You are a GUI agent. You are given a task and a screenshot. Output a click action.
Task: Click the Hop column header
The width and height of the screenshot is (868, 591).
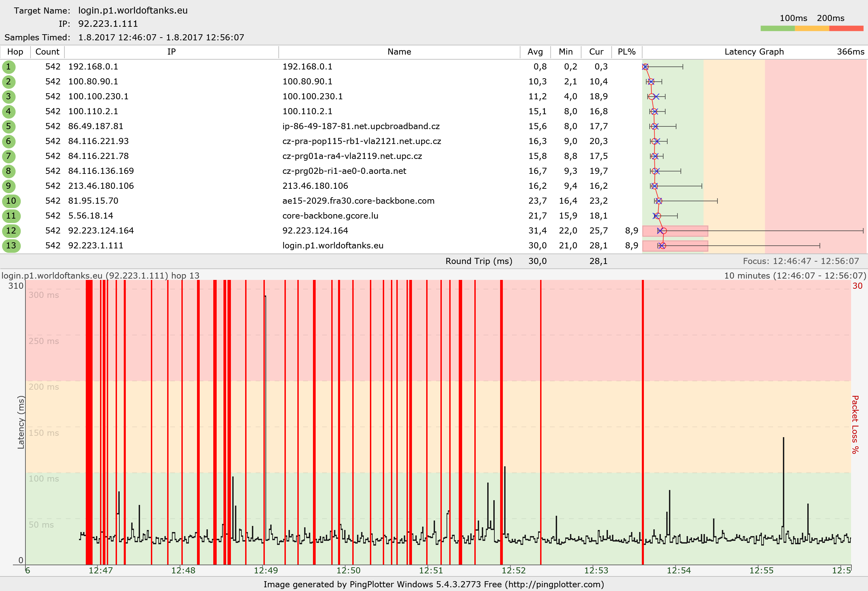(15, 52)
